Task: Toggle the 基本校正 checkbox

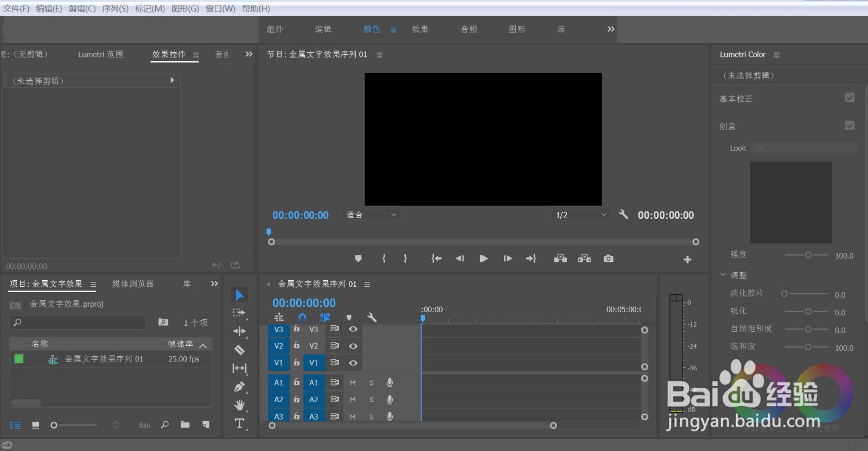Action: [850, 98]
